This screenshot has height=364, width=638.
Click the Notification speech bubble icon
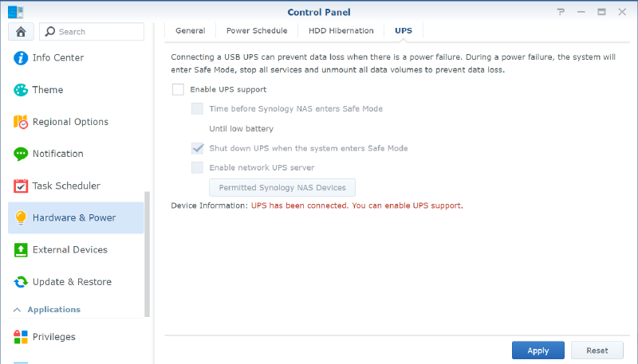pos(20,154)
